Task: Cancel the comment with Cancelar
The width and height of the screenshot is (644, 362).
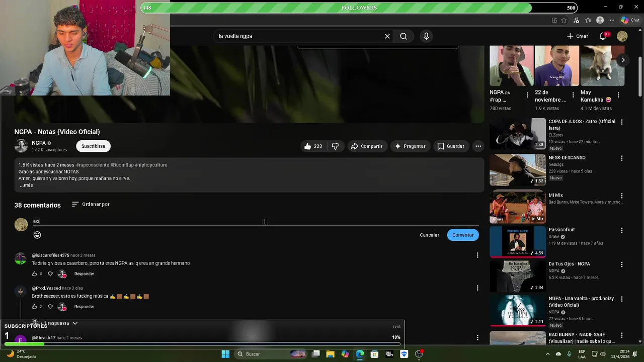Action: [429, 235]
